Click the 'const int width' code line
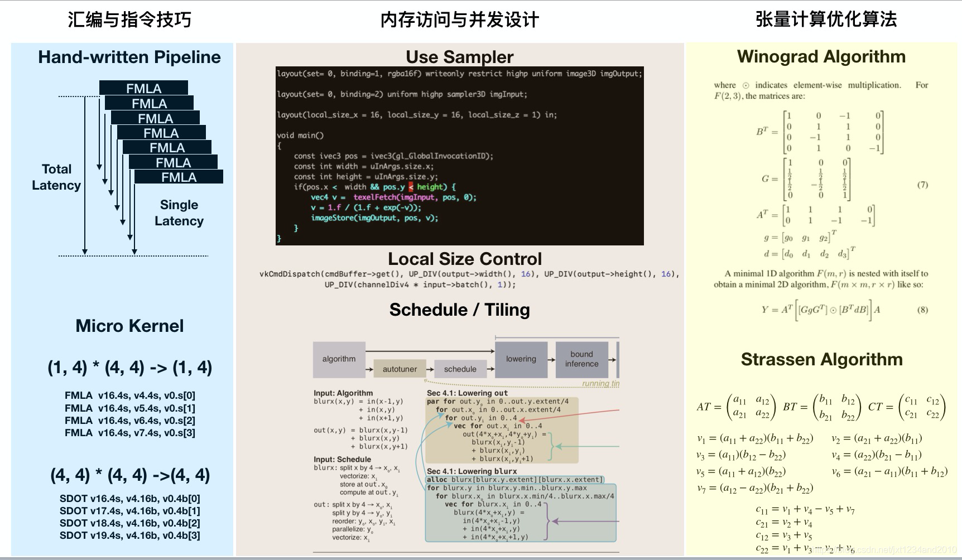This screenshot has height=560, width=962. point(364,166)
